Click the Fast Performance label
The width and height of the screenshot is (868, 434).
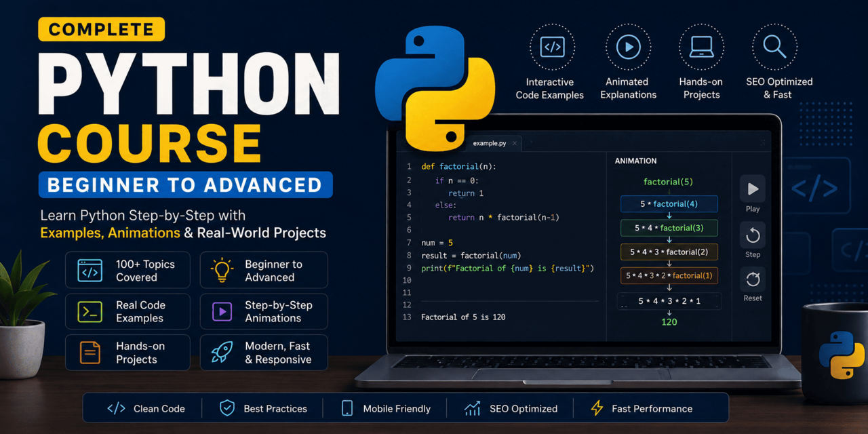(x=652, y=409)
